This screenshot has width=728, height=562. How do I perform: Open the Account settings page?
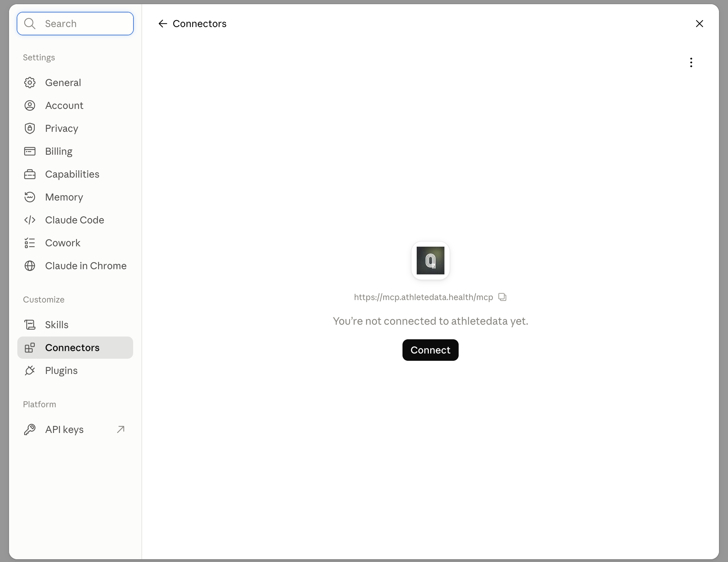[x=75, y=105]
